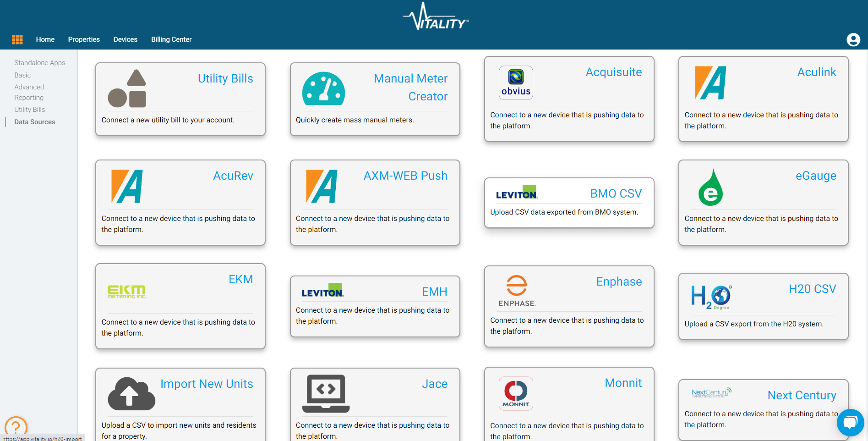Open the Billing Center menu item
This screenshot has height=441, width=868.
coord(171,39)
